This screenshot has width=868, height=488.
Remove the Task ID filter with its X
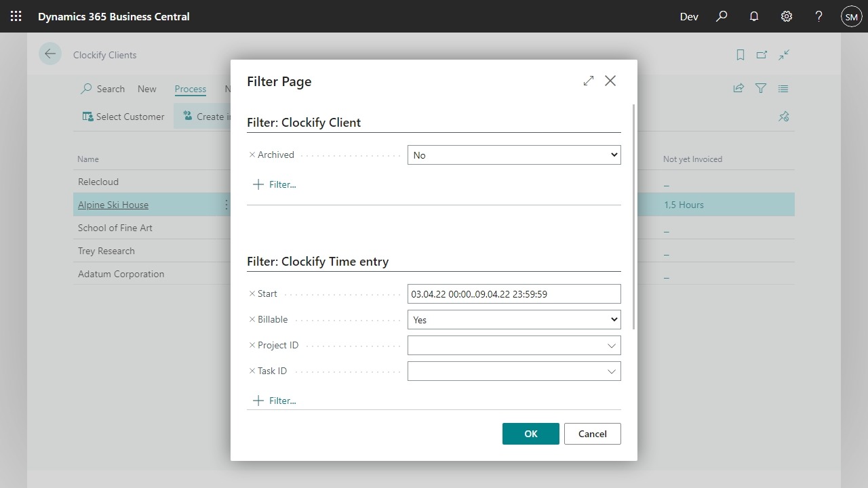(252, 371)
